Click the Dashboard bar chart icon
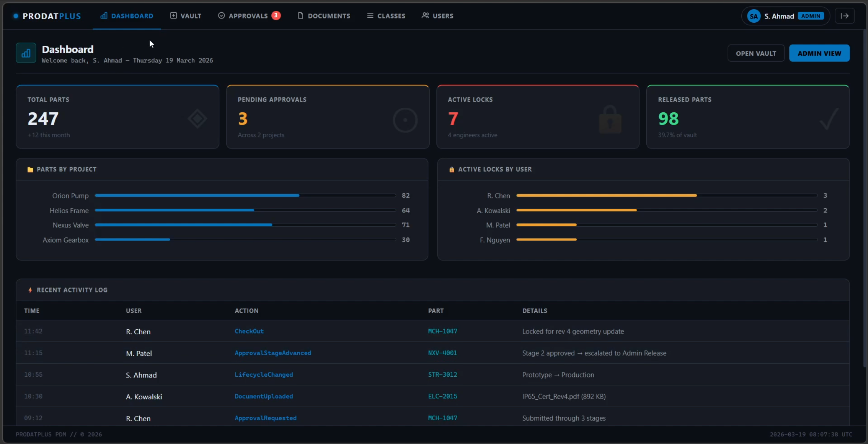Screen dimensions: 868x444 pyautogui.click(x=26, y=53)
